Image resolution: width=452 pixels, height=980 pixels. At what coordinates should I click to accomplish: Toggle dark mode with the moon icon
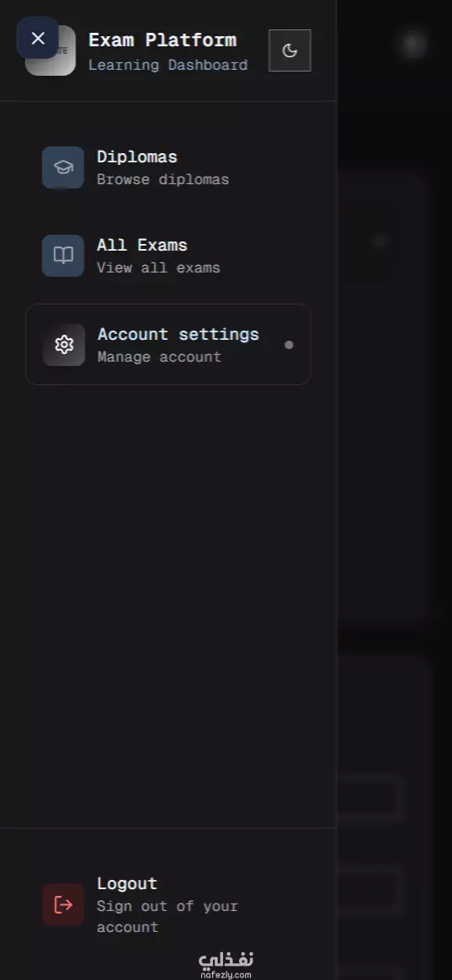click(290, 50)
